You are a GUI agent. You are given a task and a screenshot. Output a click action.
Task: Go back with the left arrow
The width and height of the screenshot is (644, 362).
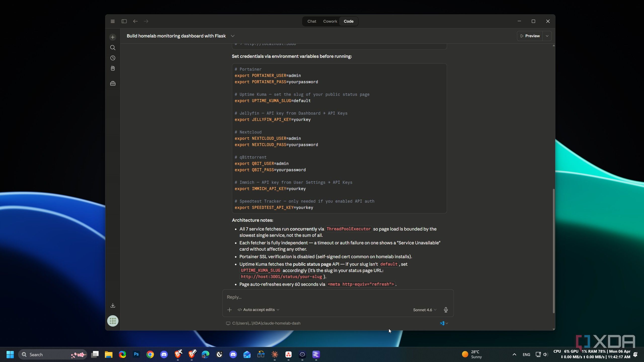(x=135, y=21)
